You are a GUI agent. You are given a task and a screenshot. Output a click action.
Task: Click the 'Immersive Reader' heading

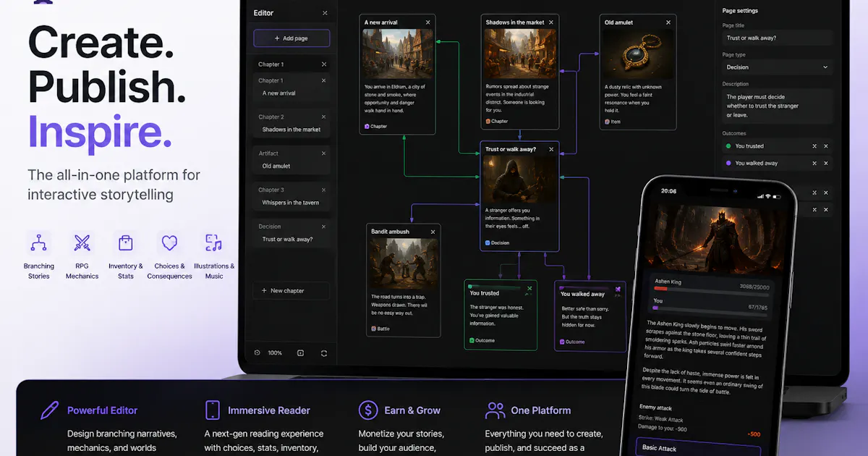click(x=269, y=410)
